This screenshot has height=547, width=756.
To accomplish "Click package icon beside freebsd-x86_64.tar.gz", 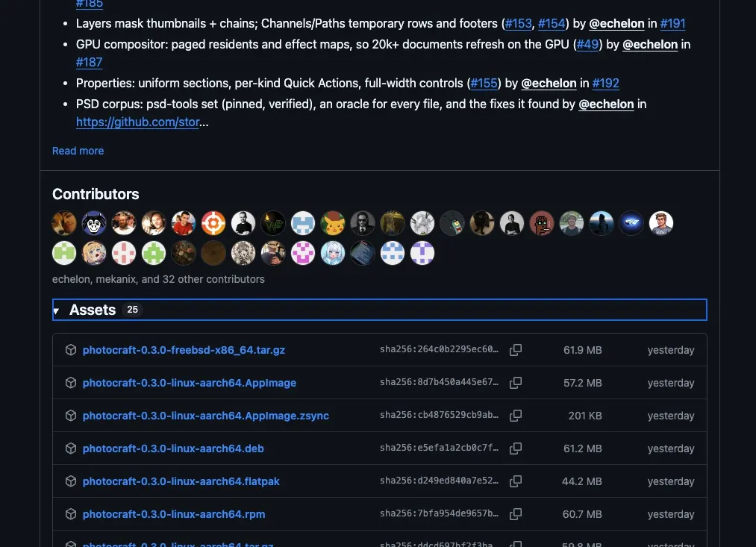I will pos(71,350).
